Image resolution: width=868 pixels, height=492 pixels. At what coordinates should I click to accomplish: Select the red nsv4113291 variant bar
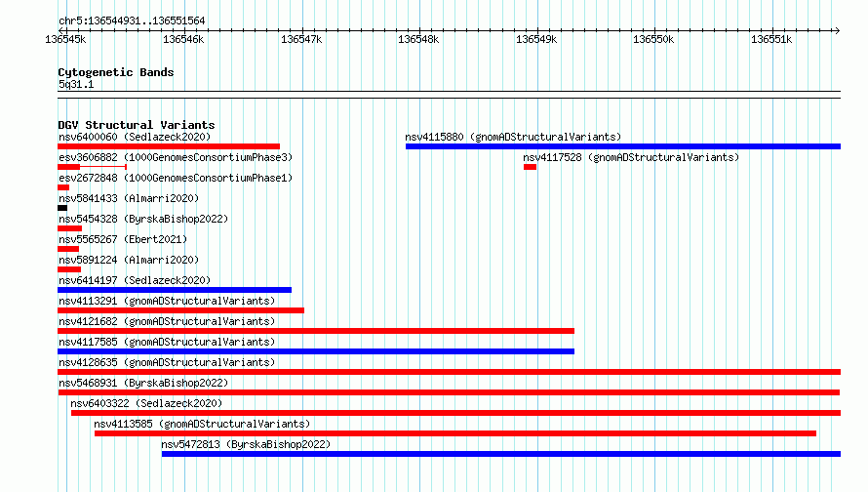point(181,310)
